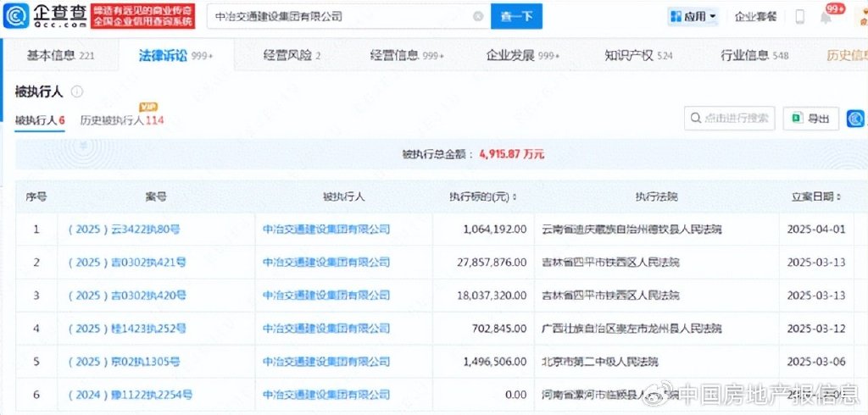This screenshot has height=415, width=868.
Task: Switch to the 法律诉讼 tab
Action: coord(175,55)
